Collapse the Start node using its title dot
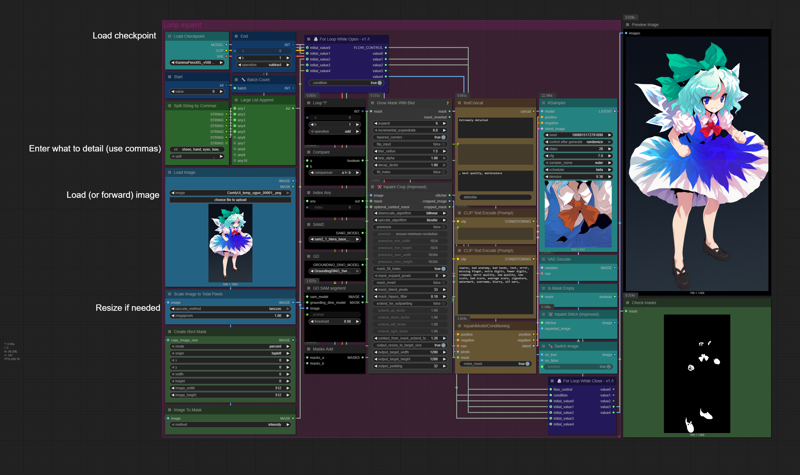 coord(169,77)
